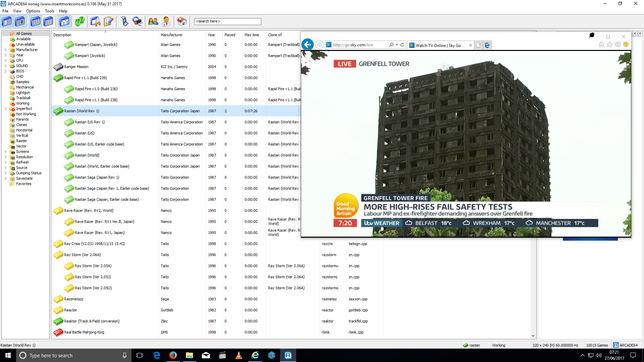Expand the Dumping Status tree node
The height and width of the screenshot is (362, 644).
[5, 173]
